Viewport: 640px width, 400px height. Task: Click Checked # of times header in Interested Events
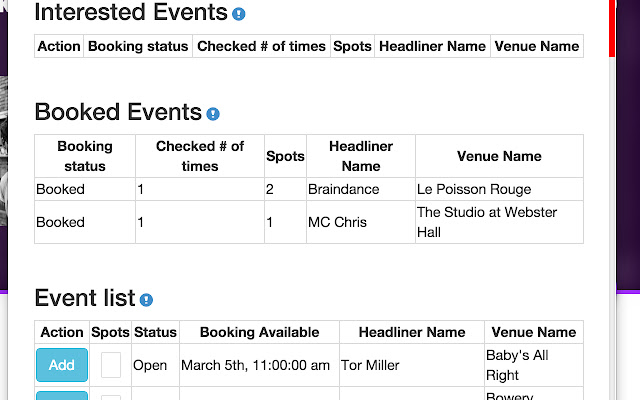(x=261, y=46)
